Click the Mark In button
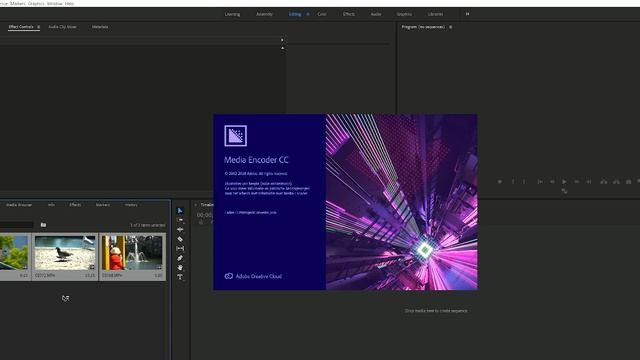The width and height of the screenshot is (640, 360). click(513, 182)
